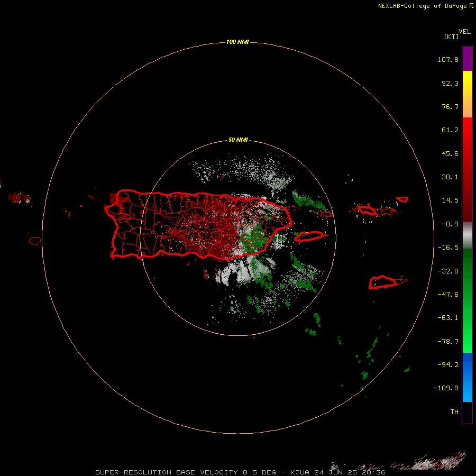
Task: Click the 61.2 legend value
Action: [x=450, y=130]
